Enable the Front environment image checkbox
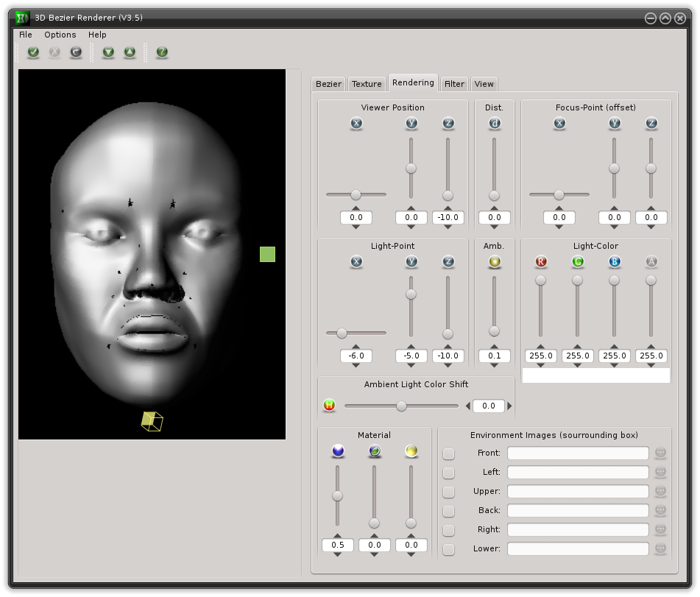This screenshot has width=700, height=597. click(449, 453)
